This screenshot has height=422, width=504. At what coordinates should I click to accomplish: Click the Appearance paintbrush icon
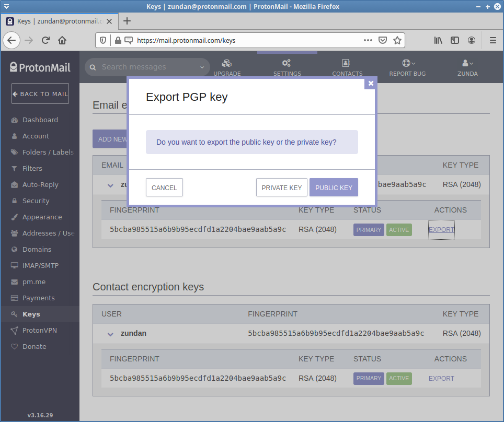click(x=14, y=217)
